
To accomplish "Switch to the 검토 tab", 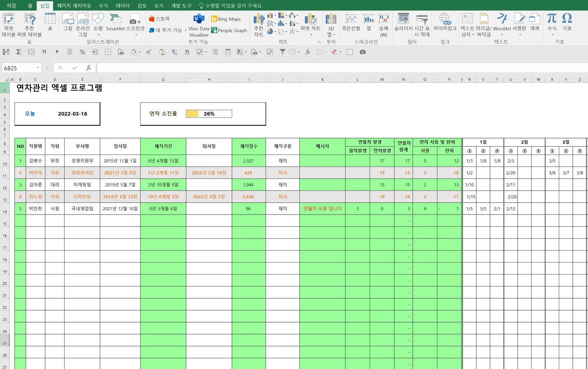I will tap(142, 6).
